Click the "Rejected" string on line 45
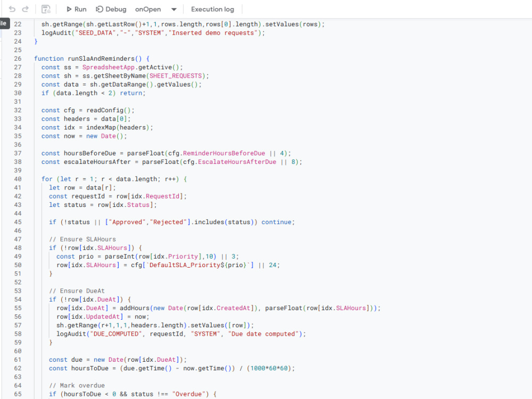This screenshot has height=399, width=532. point(168,222)
